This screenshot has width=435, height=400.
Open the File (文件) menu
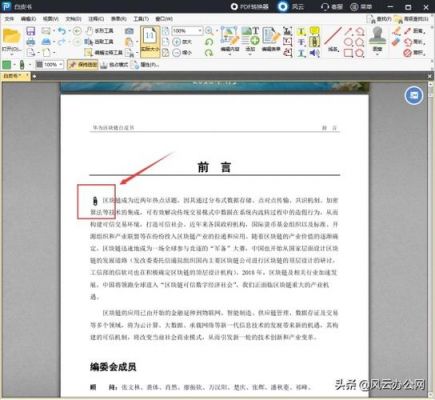pyautogui.click(x=9, y=19)
